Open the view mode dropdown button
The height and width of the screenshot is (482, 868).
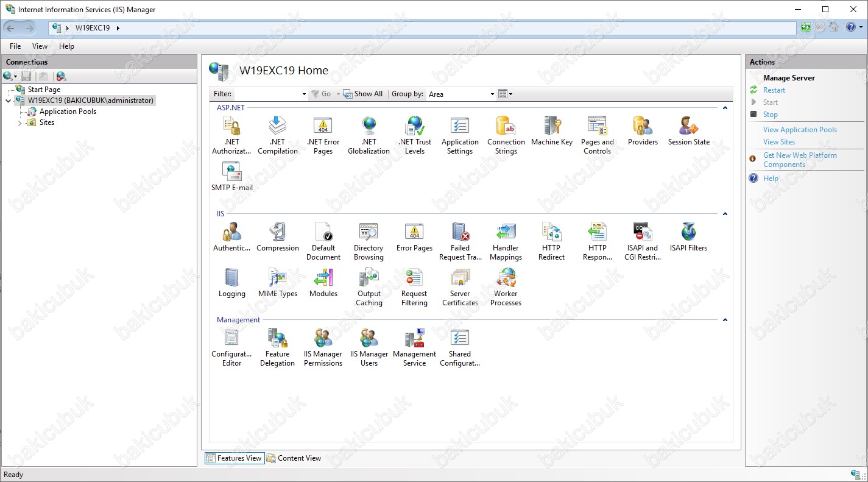click(x=506, y=94)
